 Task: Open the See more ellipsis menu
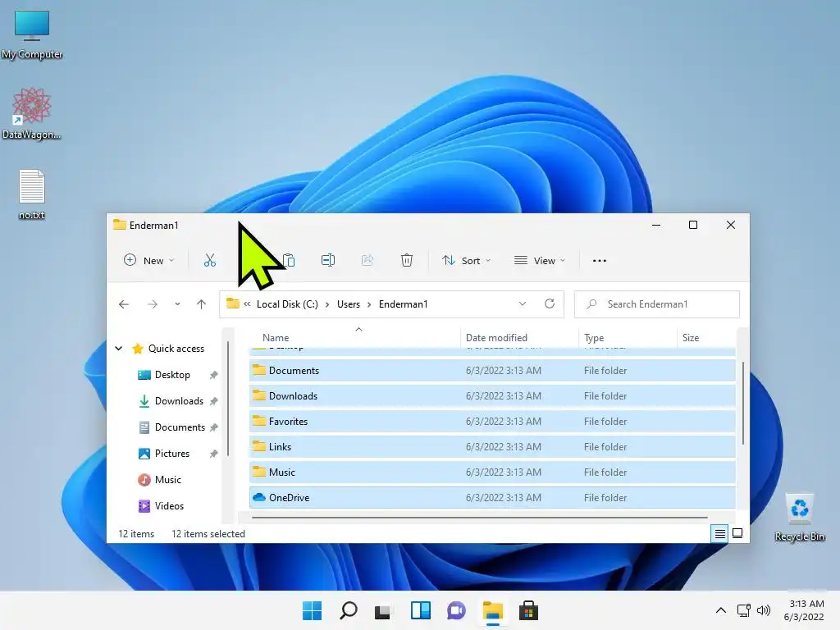coord(600,261)
